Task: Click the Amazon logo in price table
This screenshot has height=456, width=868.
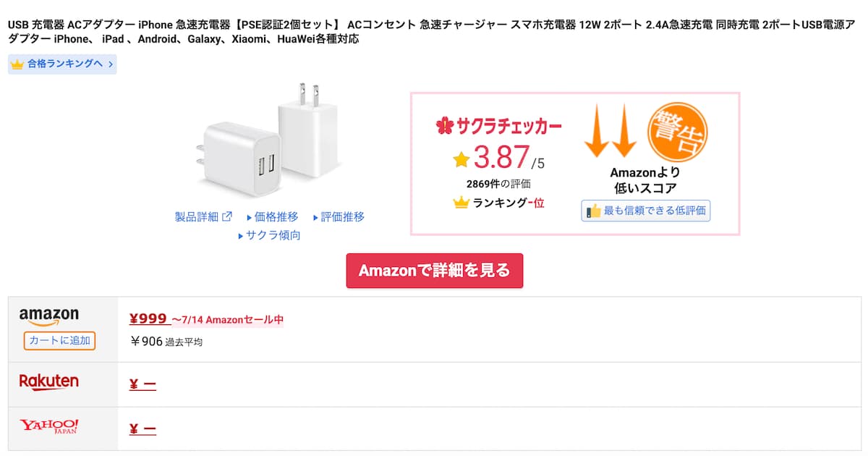Action: coord(49,316)
